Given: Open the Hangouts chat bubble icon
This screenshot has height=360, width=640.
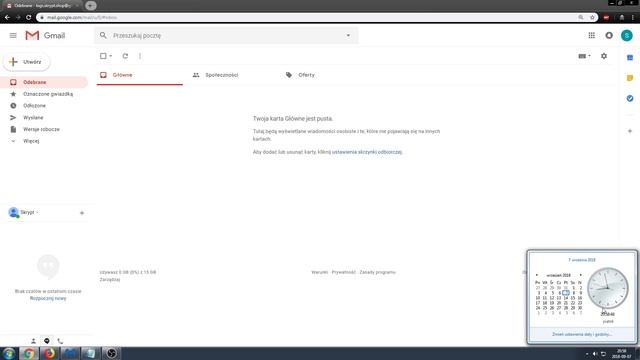Looking at the screenshot, I should (47, 341).
